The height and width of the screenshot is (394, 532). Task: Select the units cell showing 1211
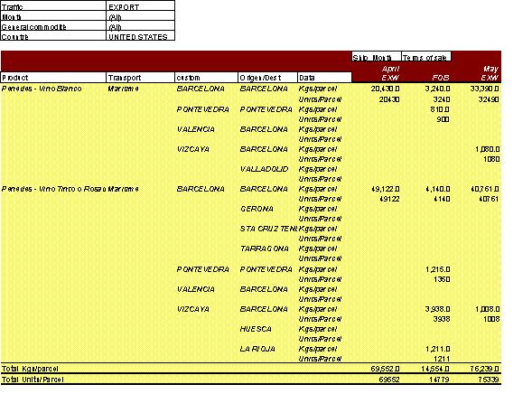442,359
